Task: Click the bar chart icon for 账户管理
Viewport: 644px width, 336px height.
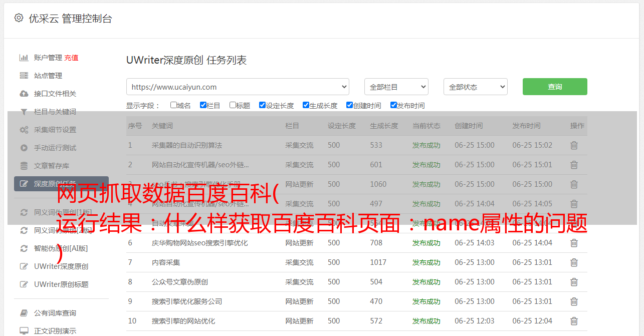Action: [24, 58]
